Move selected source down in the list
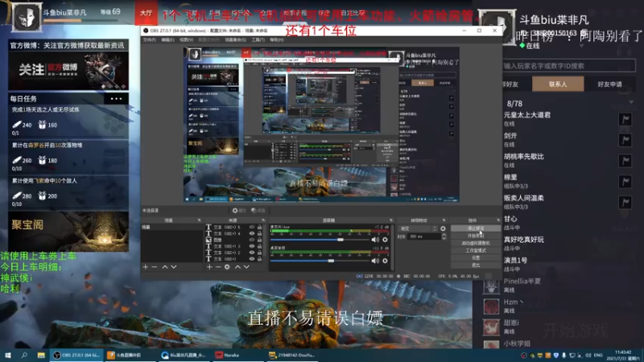 click(246, 267)
